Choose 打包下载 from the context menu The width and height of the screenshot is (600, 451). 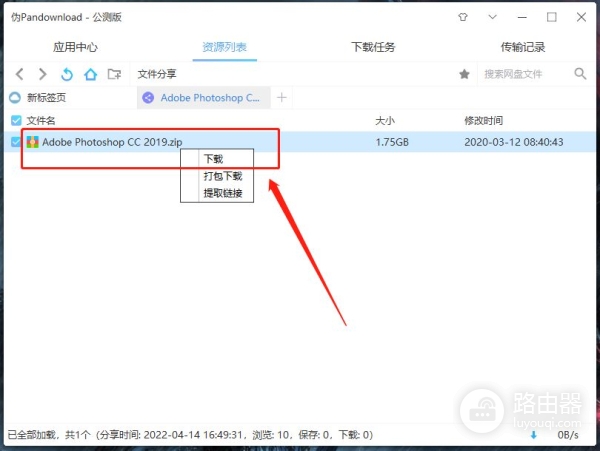217,176
